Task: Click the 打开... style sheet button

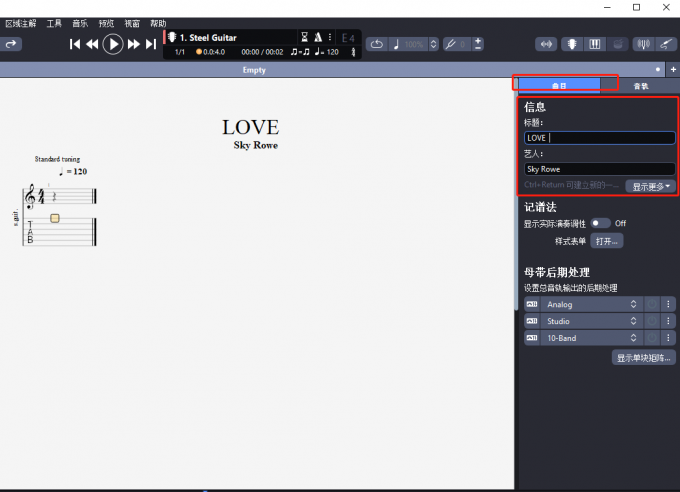Action: (606, 241)
